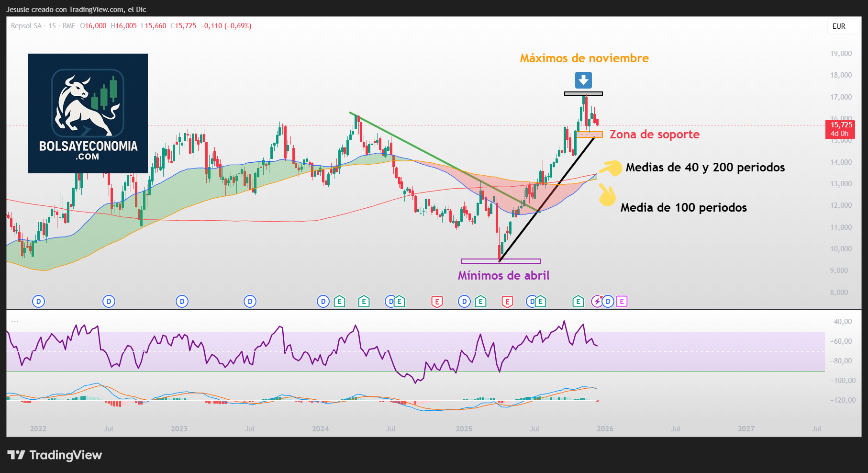
Task: Click the orange Zona de soporte highlight box
Action: tap(590, 135)
